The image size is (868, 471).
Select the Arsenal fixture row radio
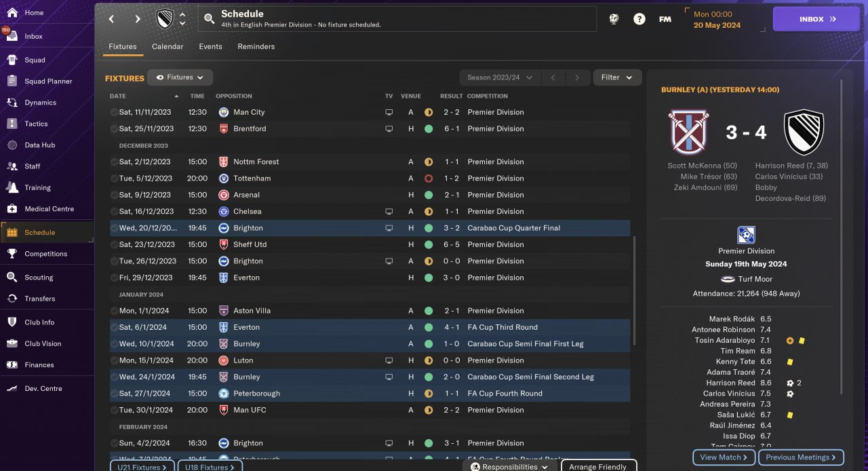point(114,195)
